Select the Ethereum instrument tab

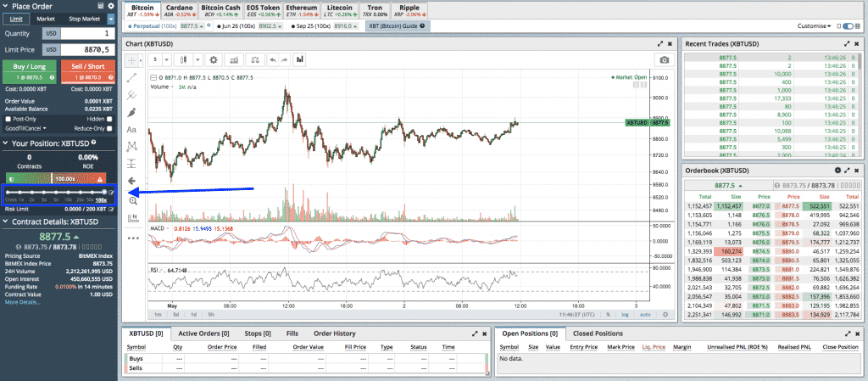point(302,11)
